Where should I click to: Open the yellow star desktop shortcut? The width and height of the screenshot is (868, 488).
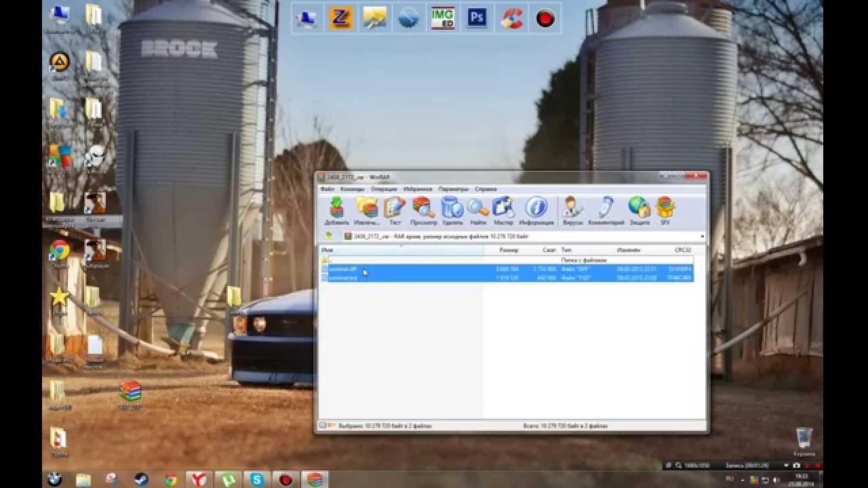coord(59,300)
